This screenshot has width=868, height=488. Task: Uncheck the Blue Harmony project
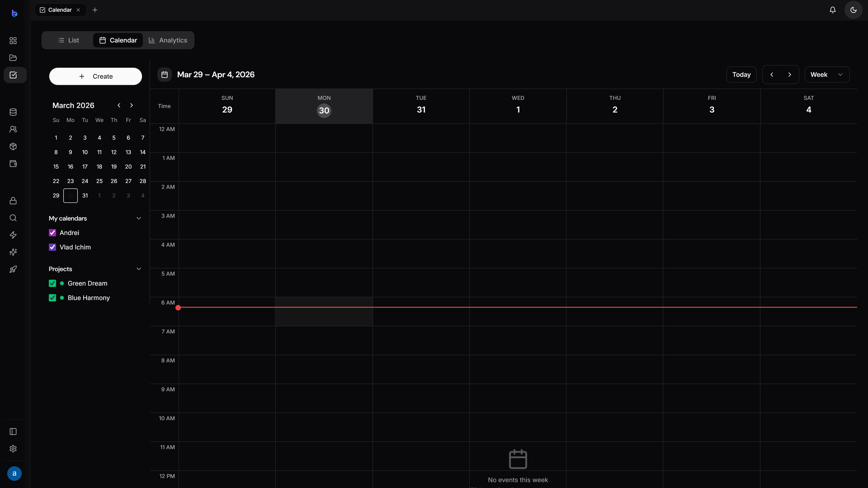pyautogui.click(x=52, y=298)
